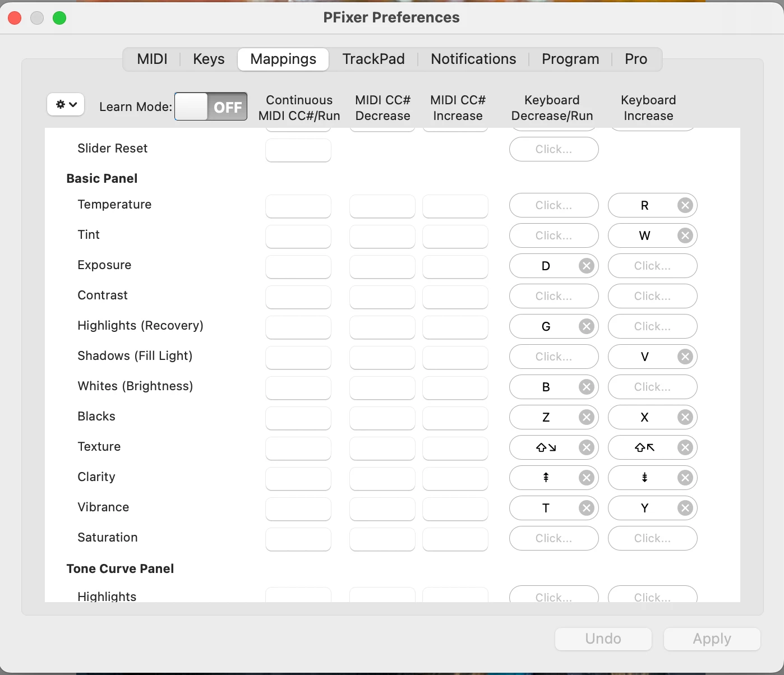Screen dimensions: 784x675
Task: Go to the Program tab
Action: pyautogui.click(x=570, y=59)
